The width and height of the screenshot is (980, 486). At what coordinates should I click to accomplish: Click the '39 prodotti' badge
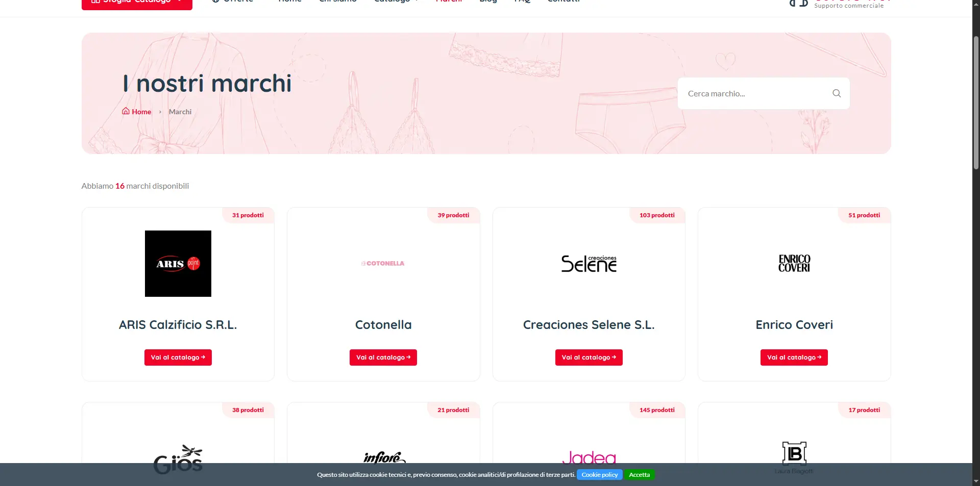[453, 215]
